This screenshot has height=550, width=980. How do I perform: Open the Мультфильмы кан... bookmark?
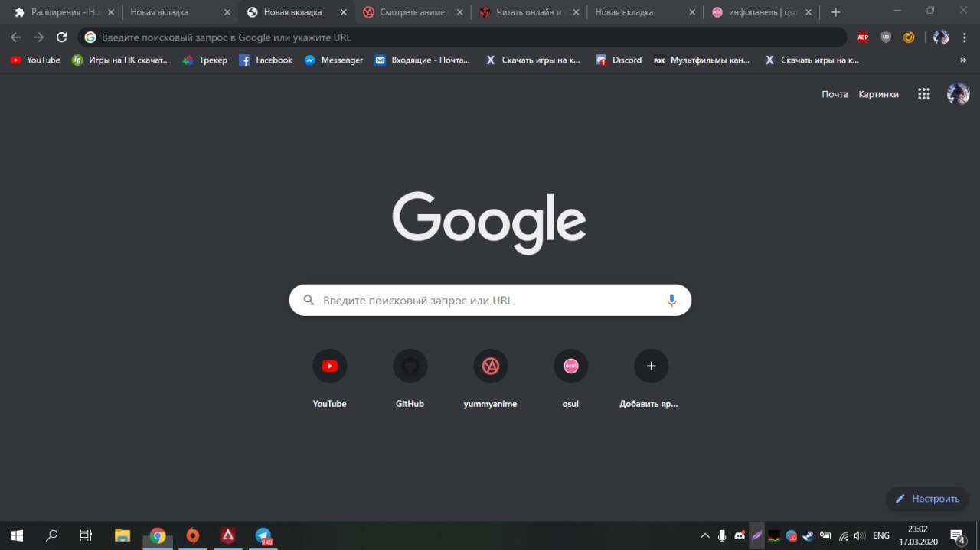702,60
